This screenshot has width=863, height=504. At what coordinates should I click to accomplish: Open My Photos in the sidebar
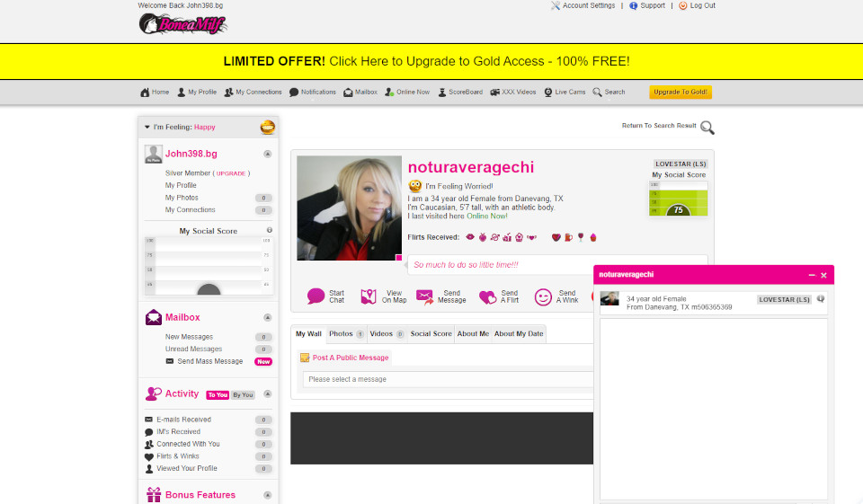click(x=182, y=198)
